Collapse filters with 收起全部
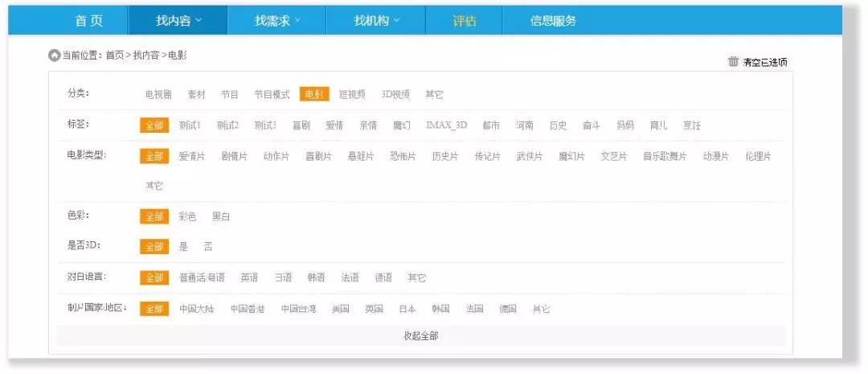 click(x=420, y=335)
